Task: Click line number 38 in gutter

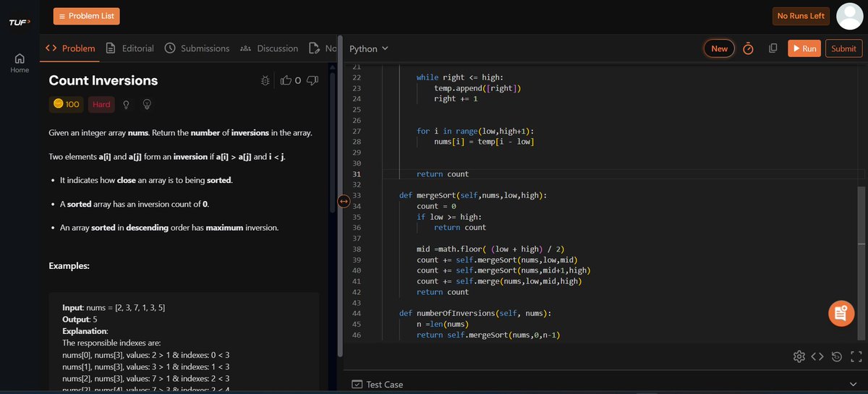Action: 355,249
